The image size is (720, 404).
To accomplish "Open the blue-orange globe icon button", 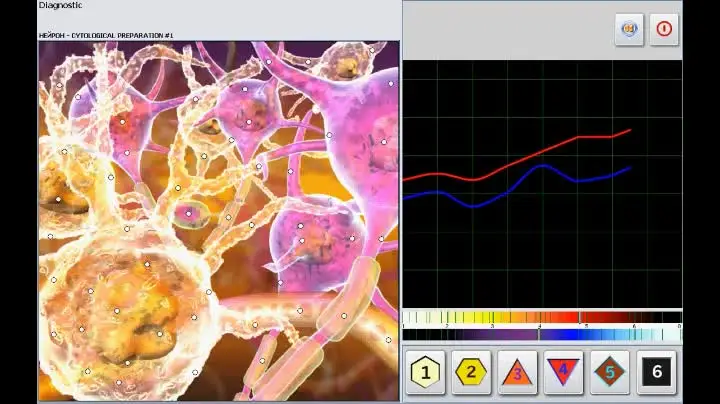I will click(x=629, y=29).
